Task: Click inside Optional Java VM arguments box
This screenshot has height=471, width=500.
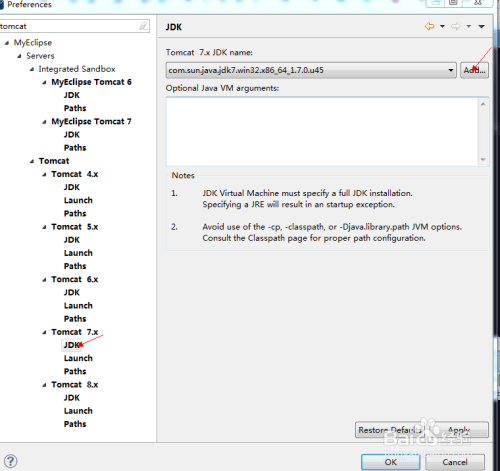Action: pos(322,131)
